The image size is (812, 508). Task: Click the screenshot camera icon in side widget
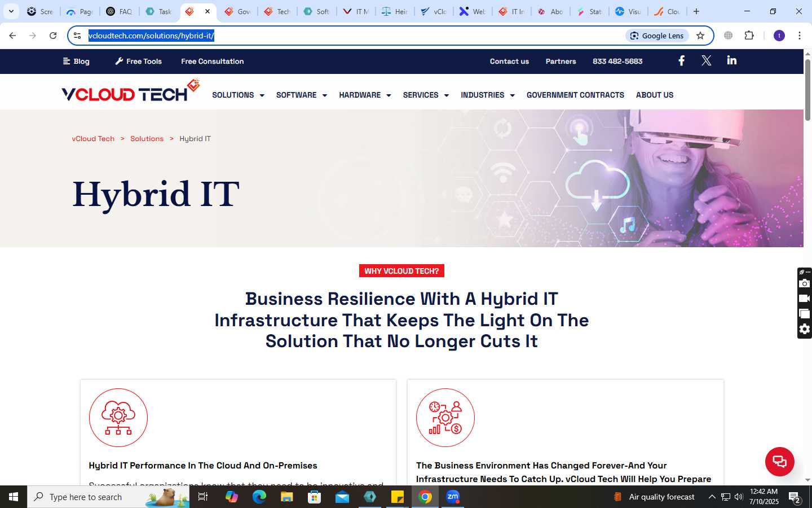pos(805,283)
